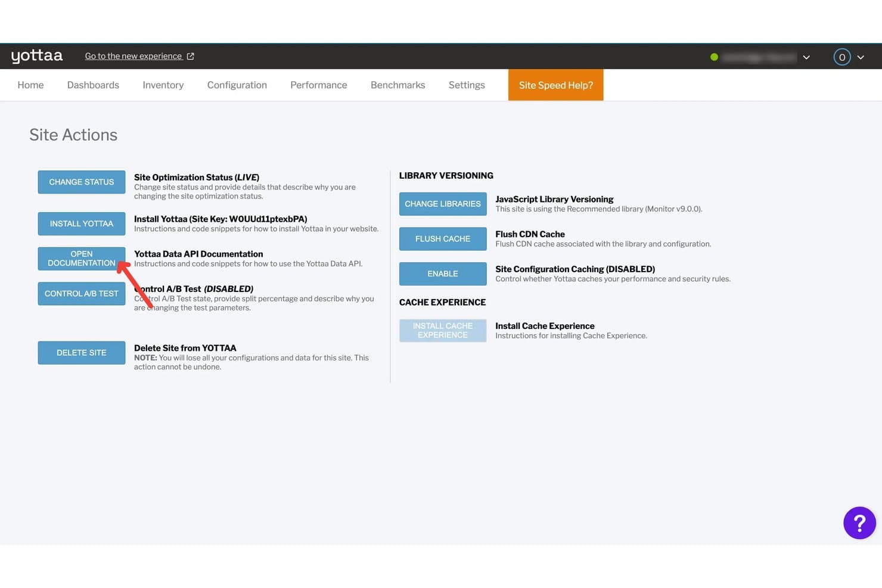Open the Dashboards tab
The image size is (882, 588).
tap(93, 85)
